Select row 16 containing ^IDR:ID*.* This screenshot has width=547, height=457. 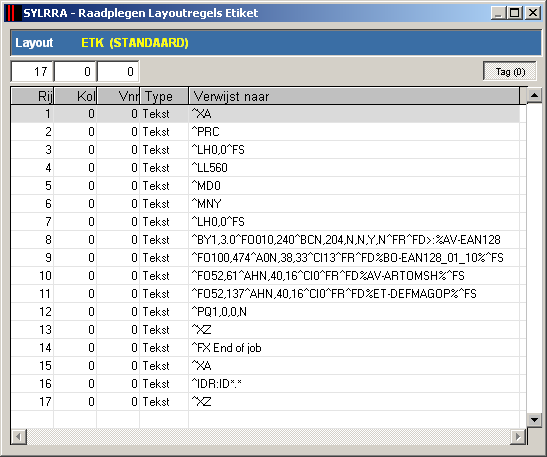tap(265, 384)
